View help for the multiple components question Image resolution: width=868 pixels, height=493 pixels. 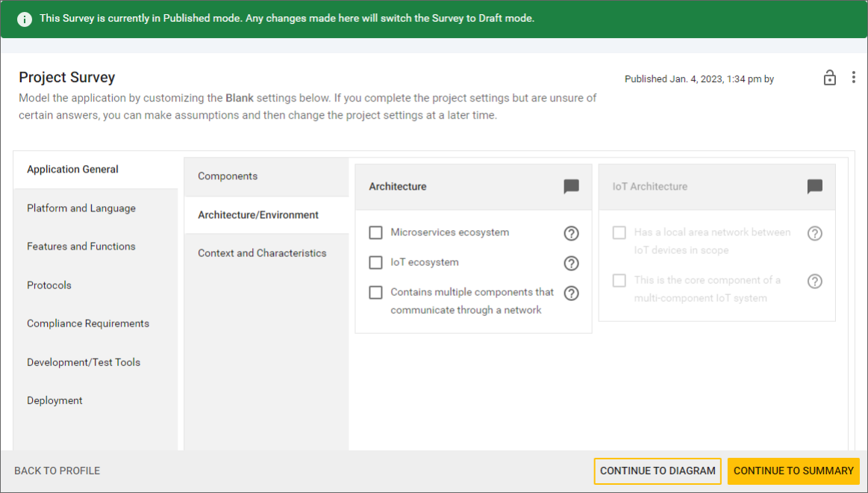tap(571, 294)
